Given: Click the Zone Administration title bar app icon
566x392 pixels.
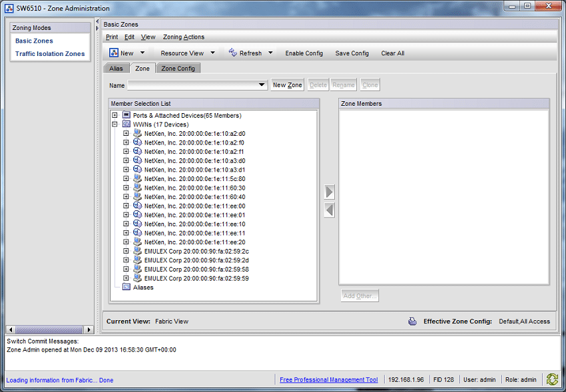Looking at the screenshot, I should 9,8.
